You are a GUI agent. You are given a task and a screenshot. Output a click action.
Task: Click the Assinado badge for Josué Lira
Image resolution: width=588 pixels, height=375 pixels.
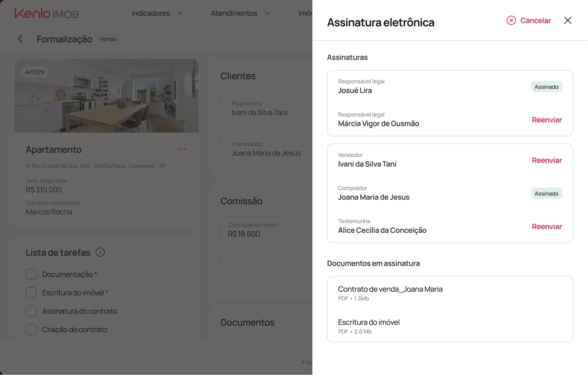pyautogui.click(x=546, y=86)
